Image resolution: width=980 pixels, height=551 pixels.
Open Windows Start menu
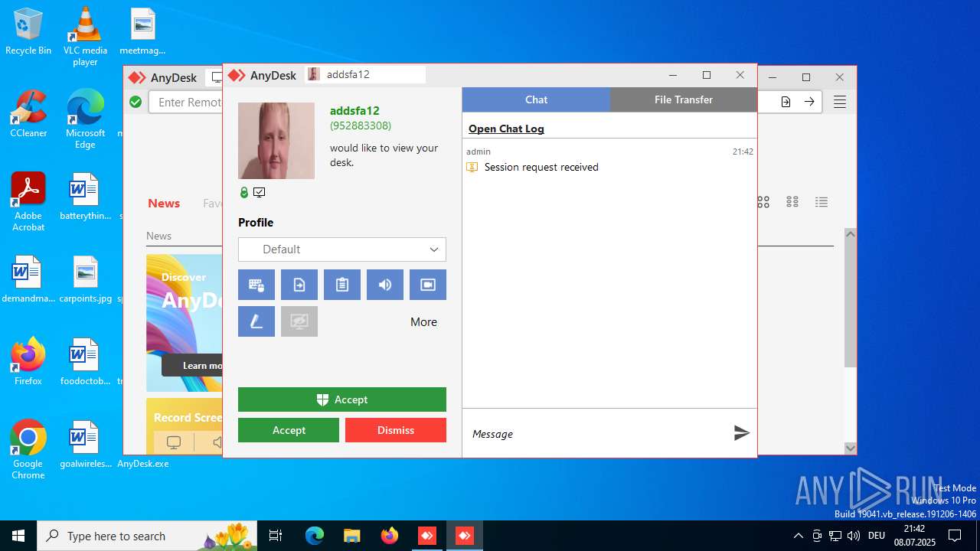click(18, 536)
